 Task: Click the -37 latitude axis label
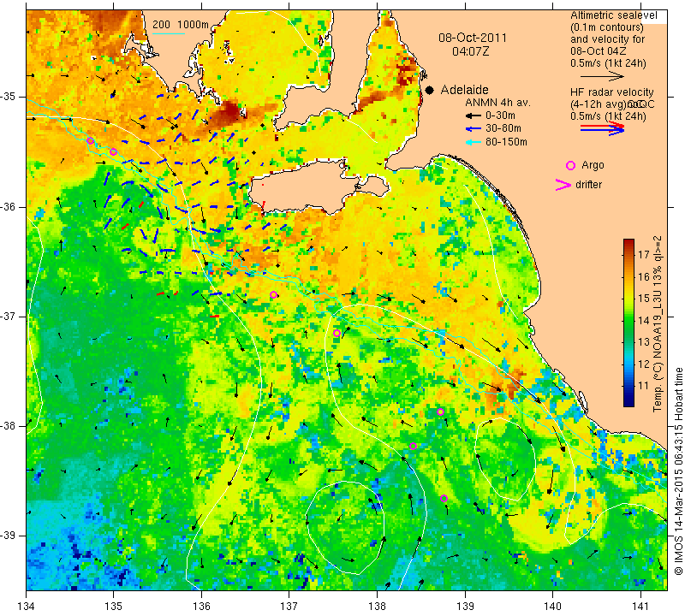pos(9,316)
